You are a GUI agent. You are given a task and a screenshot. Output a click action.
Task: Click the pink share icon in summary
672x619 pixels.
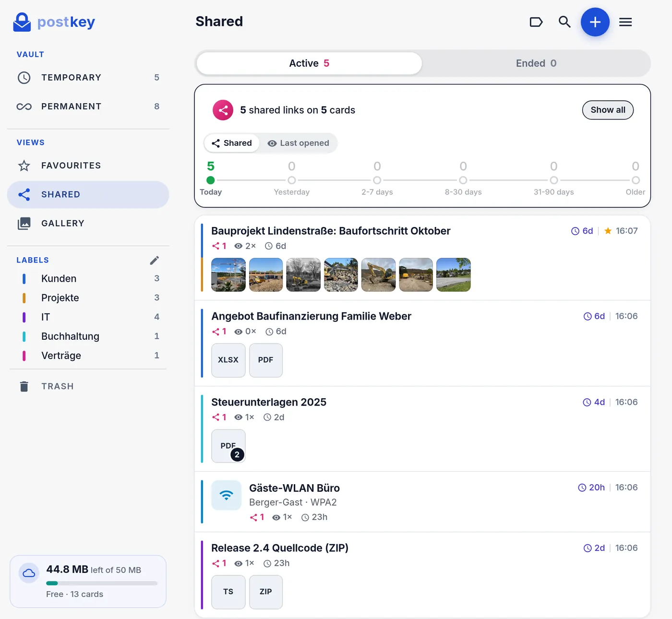[x=223, y=110]
